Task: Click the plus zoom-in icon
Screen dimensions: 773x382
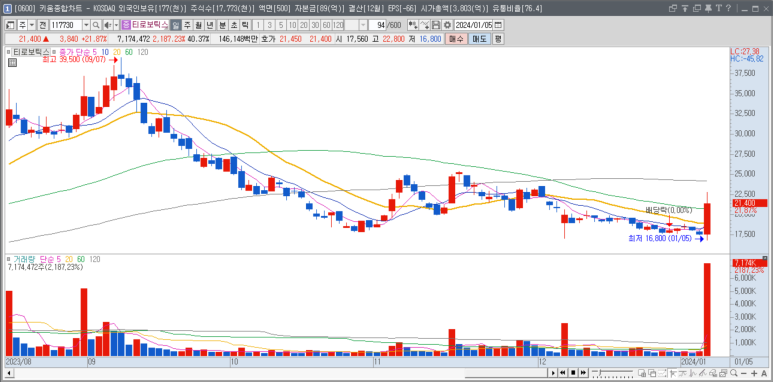Action: click(754, 373)
